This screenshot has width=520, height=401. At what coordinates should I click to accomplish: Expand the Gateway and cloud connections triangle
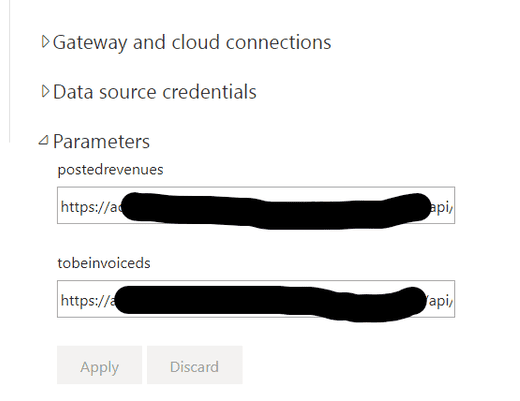(45, 42)
